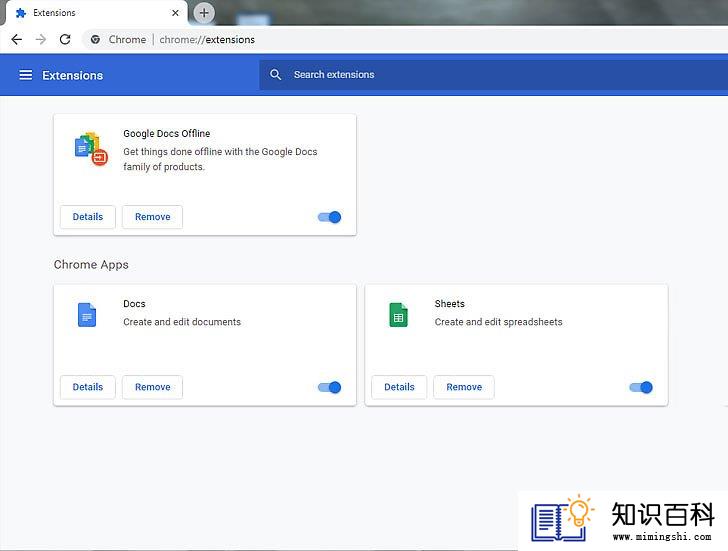Close the Extensions tab
The image size is (728, 551).
click(175, 13)
